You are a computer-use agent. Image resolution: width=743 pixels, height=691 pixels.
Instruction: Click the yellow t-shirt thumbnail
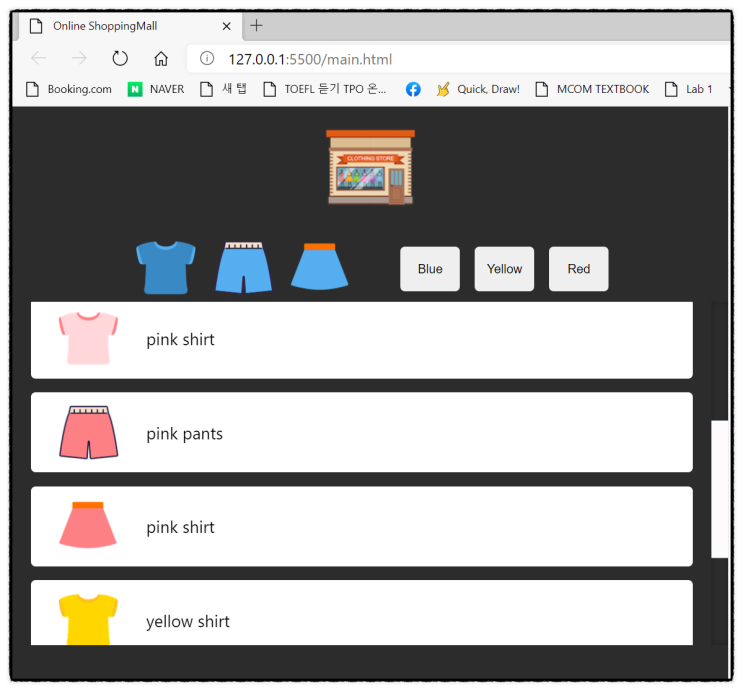point(88,619)
